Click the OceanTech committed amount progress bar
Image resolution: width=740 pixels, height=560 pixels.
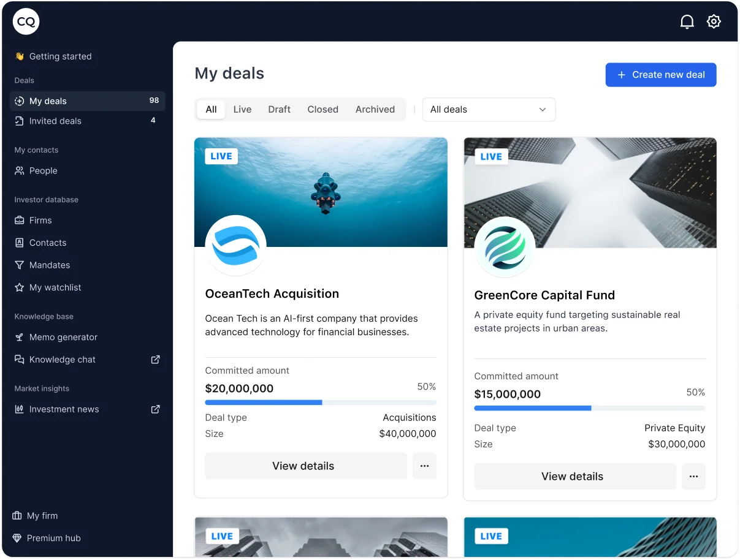[321, 403]
